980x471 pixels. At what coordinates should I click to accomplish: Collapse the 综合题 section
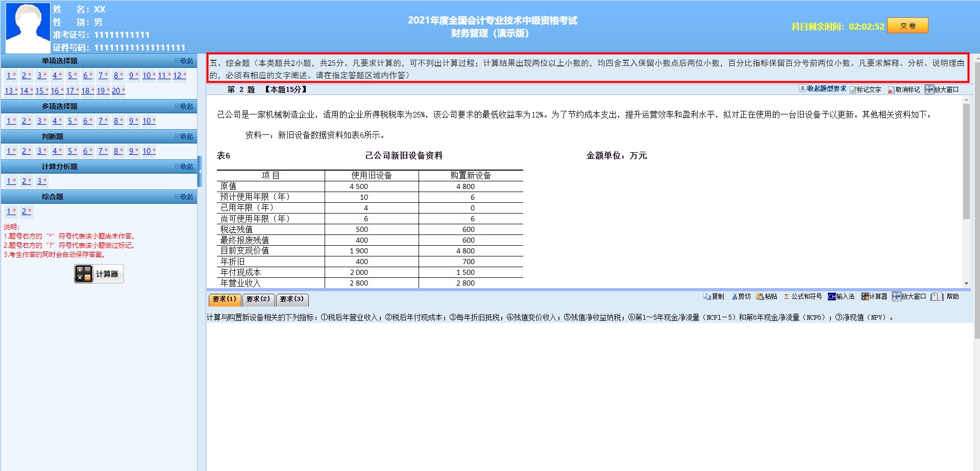click(x=184, y=197)
